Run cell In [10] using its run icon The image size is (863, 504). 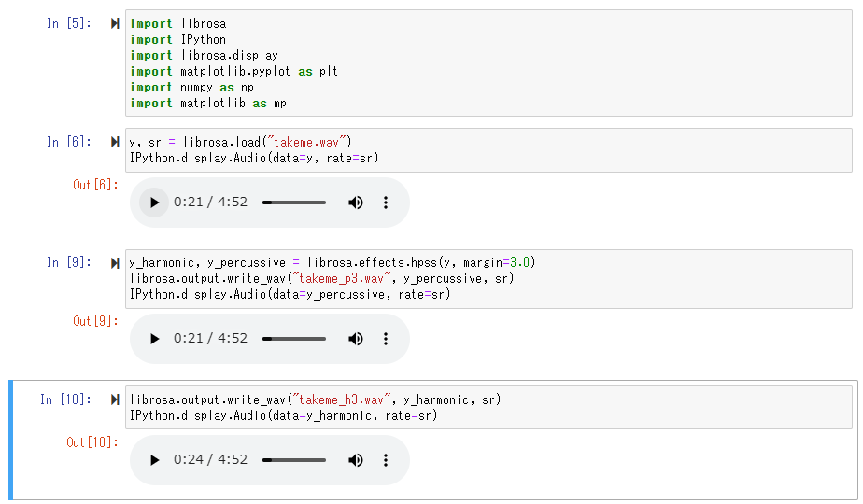[115, 400]
